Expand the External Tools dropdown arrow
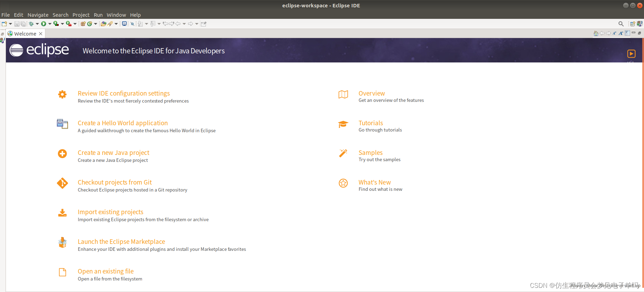644x292 pixels. point(75,24)
